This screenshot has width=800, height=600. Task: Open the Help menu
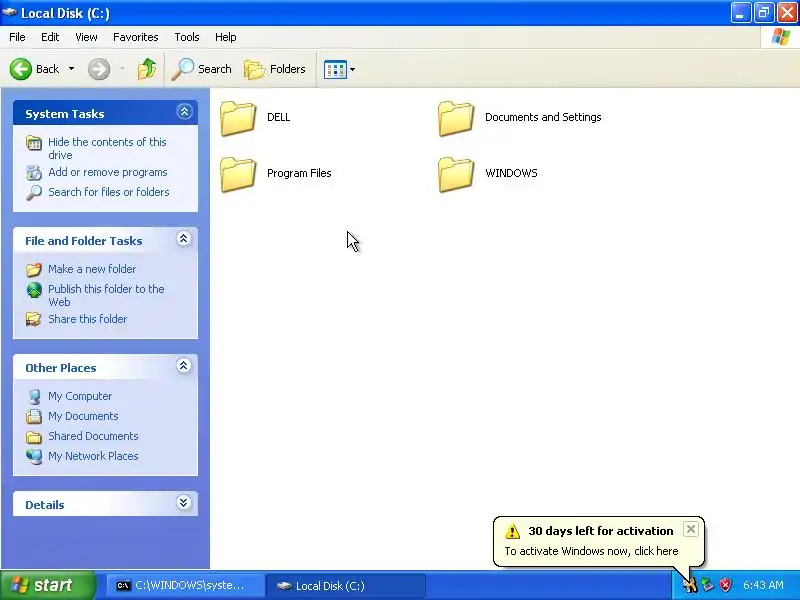[226, 37]
